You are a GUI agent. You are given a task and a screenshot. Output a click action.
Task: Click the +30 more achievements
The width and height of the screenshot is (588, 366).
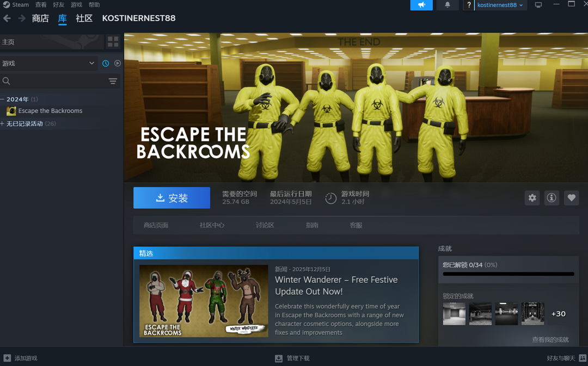coord(559,314)
